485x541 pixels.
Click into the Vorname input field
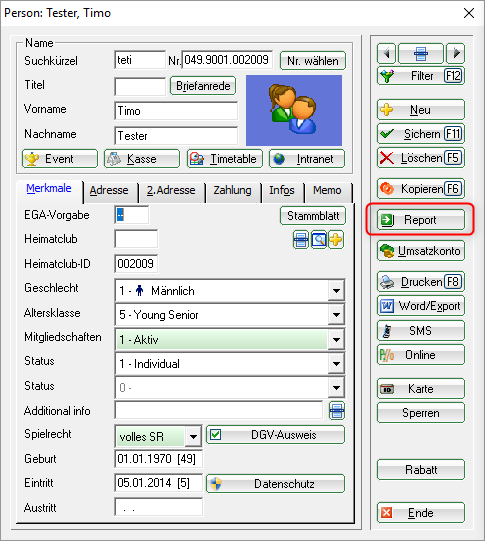176,111
